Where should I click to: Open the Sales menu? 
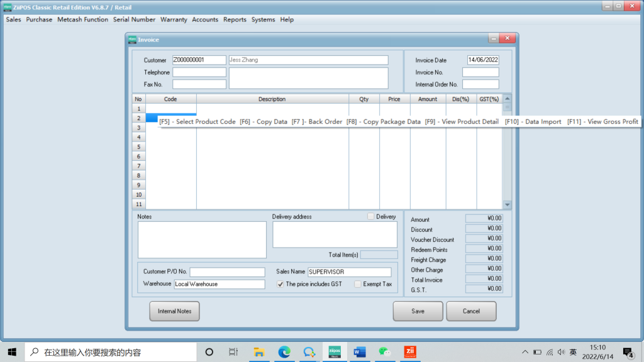tap(13, 19)
